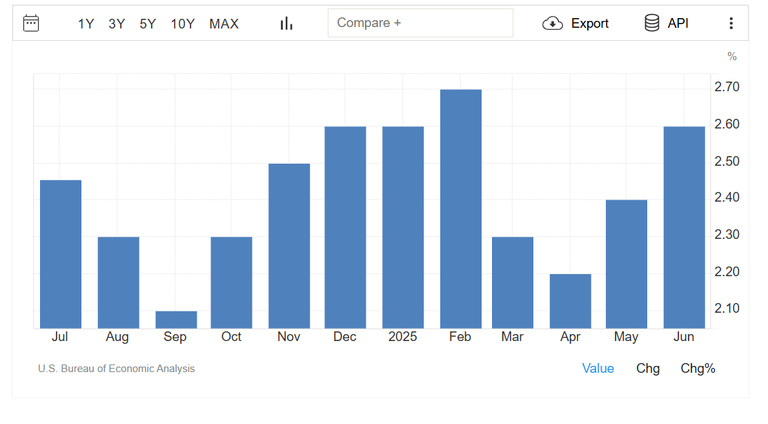Click the 2.70 y-axis label
This screenshot has width=768, height=424.
click(x=727, y=87)
